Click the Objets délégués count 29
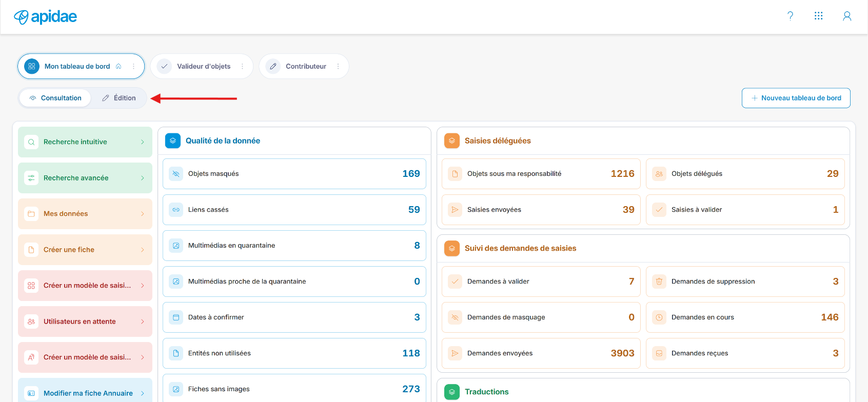The image size is (868, 402). click(833, 174)
